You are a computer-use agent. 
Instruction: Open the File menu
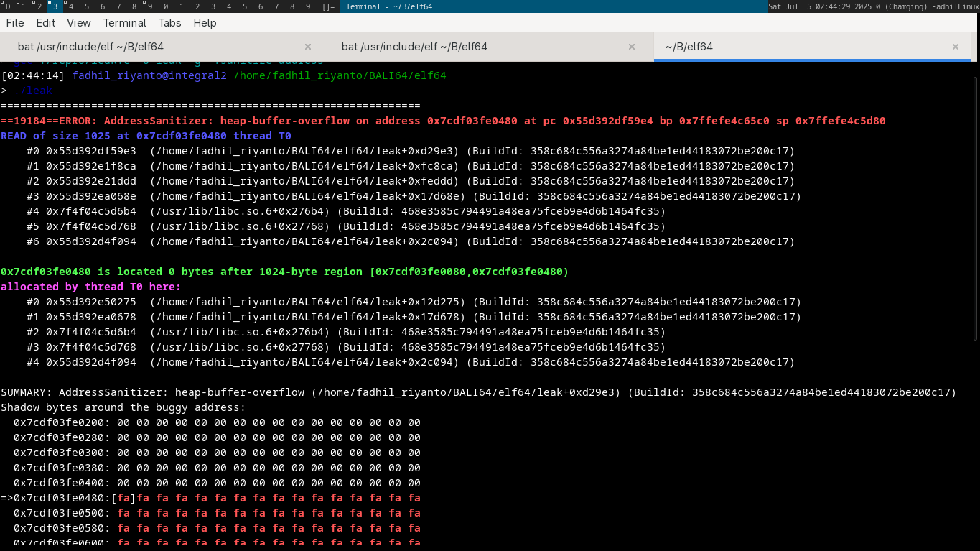pyautogui.click(x=14, y=23)
